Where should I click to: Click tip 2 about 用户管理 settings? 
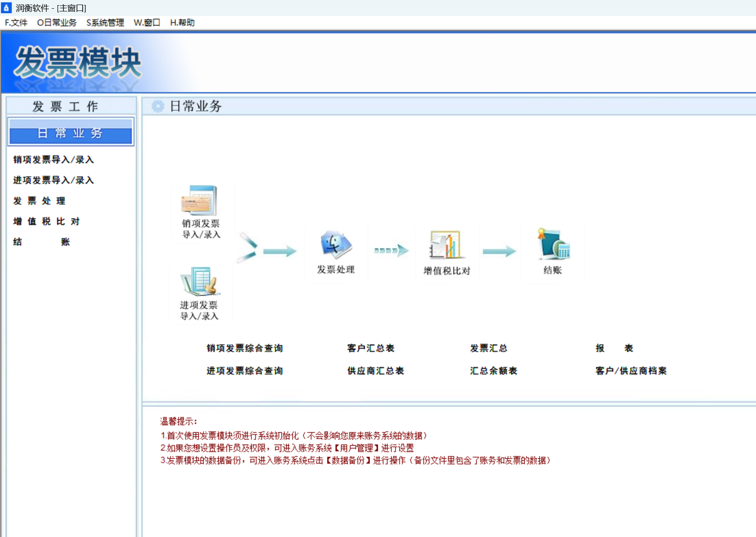[x=287, y=448]
